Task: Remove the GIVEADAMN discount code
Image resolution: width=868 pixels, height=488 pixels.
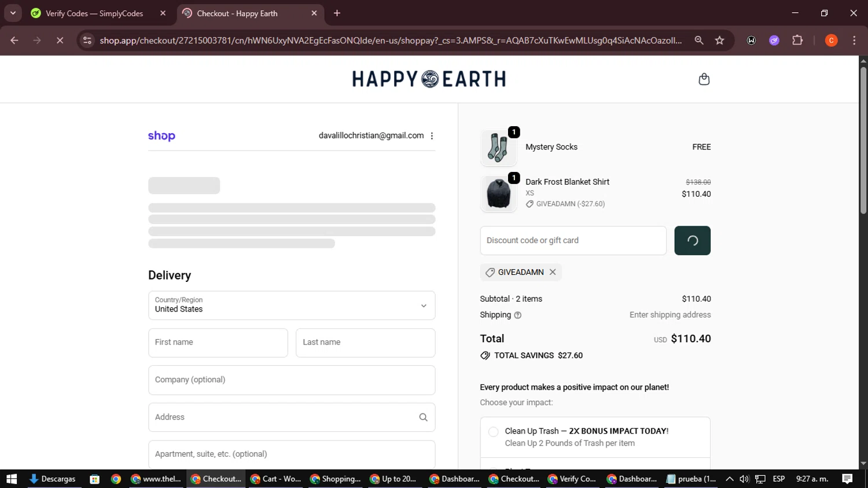Action: (x=553, y=272)
